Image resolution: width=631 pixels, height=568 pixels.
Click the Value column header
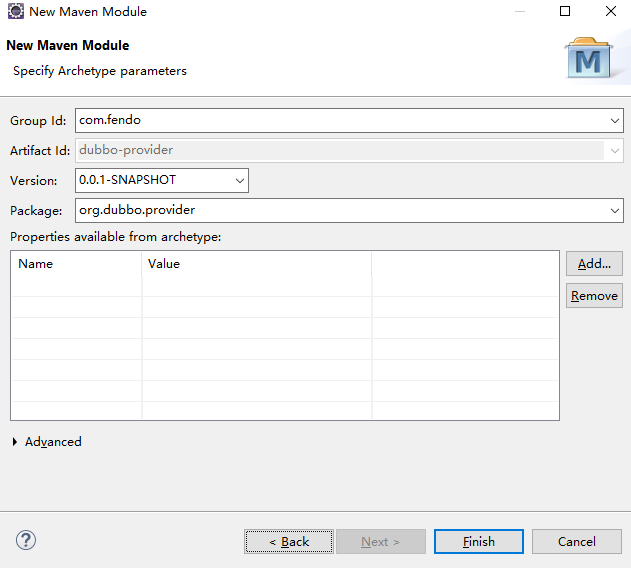tap(257, 264)
